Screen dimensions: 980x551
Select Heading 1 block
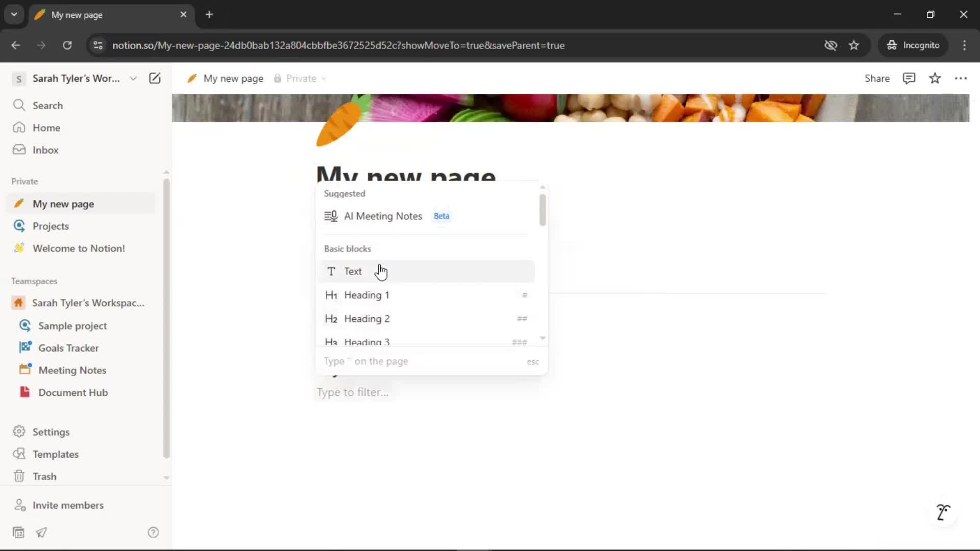coord(427,295)
